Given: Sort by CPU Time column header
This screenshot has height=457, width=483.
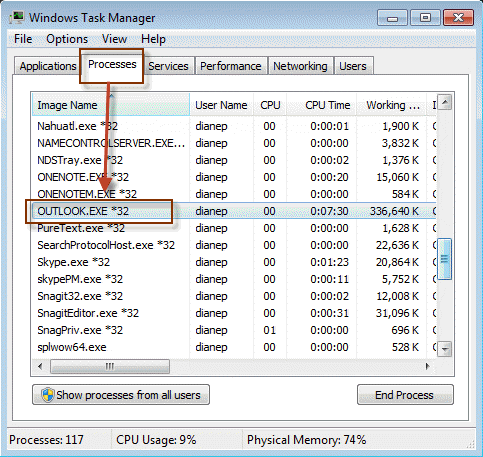Looking at the screenshot, I should pos(322,105).
